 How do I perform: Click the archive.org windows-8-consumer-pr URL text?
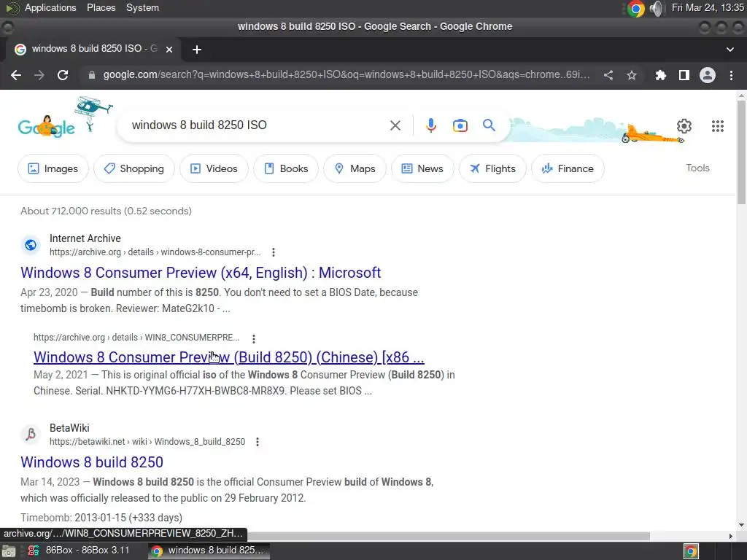155,252
